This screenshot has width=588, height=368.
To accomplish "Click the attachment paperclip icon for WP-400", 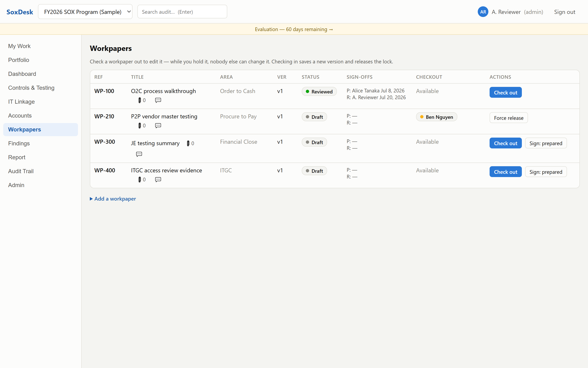I will click(x=140, y=180).
